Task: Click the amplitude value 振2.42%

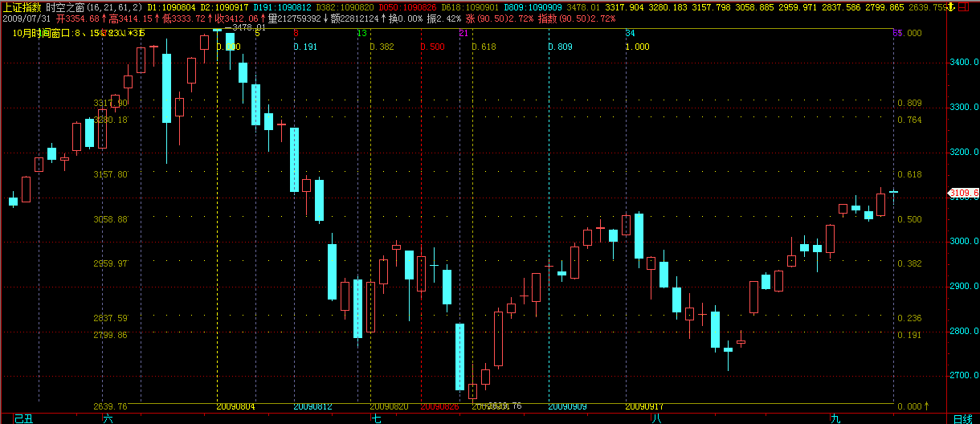Action: (x=443, y=18)
